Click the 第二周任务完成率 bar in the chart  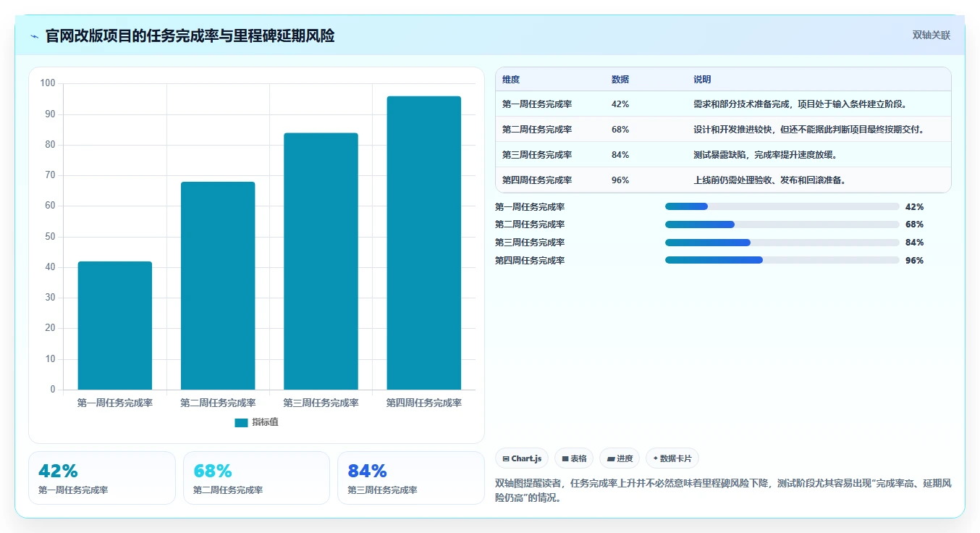218,286
